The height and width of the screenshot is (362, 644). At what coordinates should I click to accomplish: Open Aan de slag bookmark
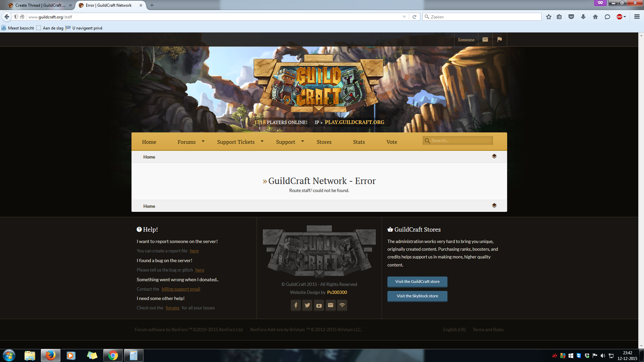(x=50, y=28)
